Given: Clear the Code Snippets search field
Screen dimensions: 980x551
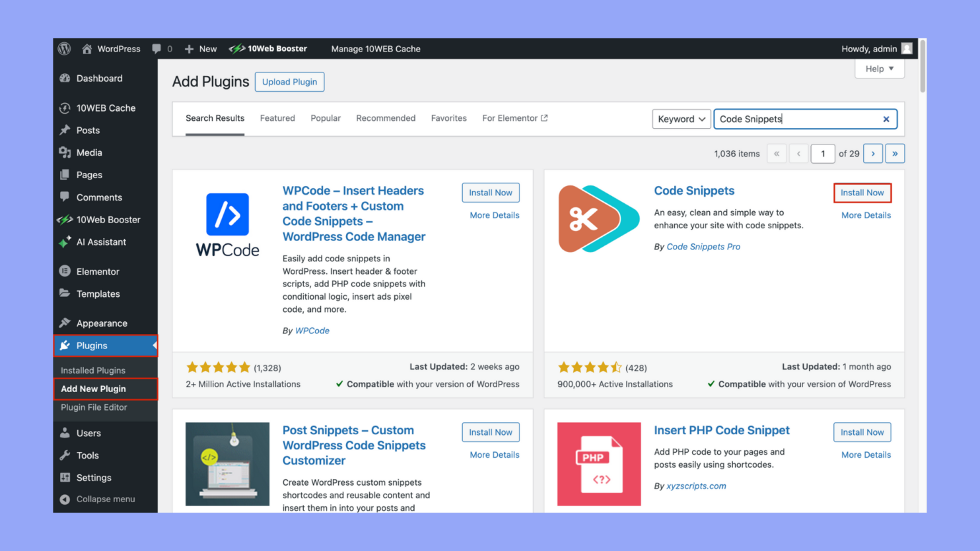Looking at the screenshot, I should click(887, 119).
